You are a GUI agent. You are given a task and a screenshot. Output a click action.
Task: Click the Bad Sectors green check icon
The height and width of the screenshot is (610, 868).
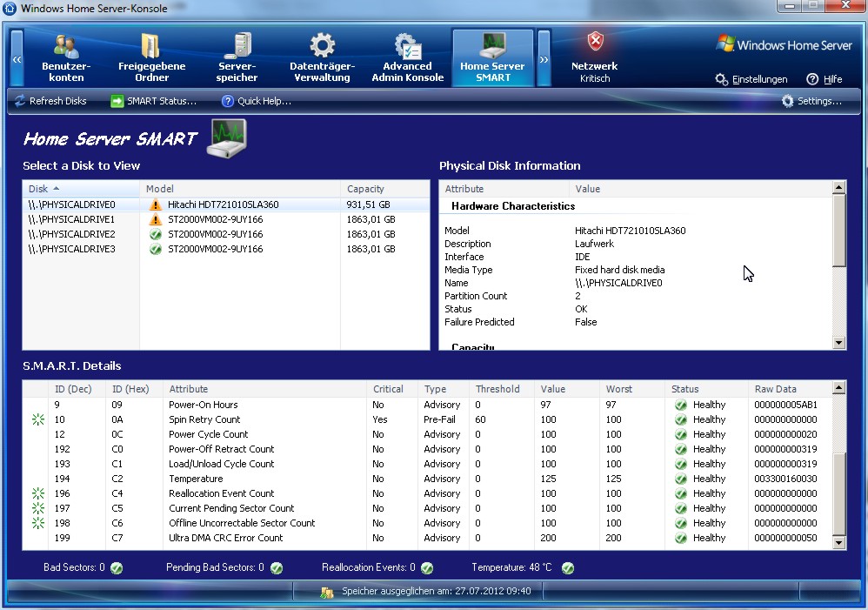[x=117, y=568]
